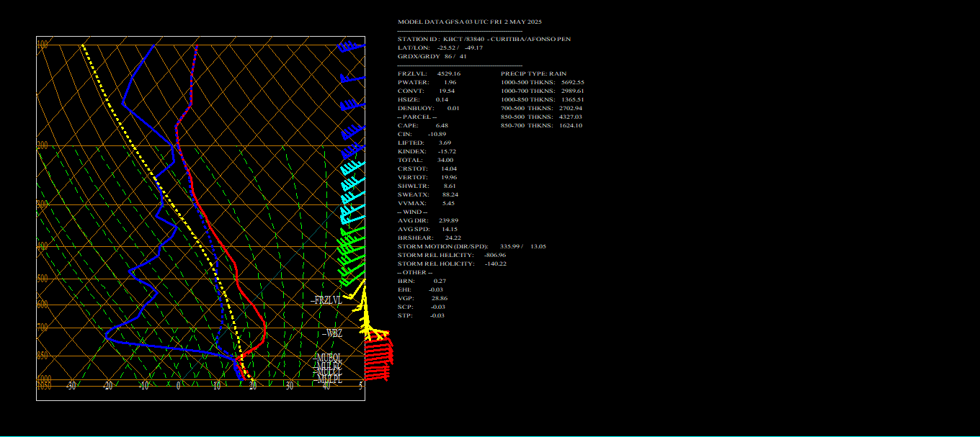Click the 300 pressure level label
The width and height of the screenshot is (980, 437).
point(42,204)
